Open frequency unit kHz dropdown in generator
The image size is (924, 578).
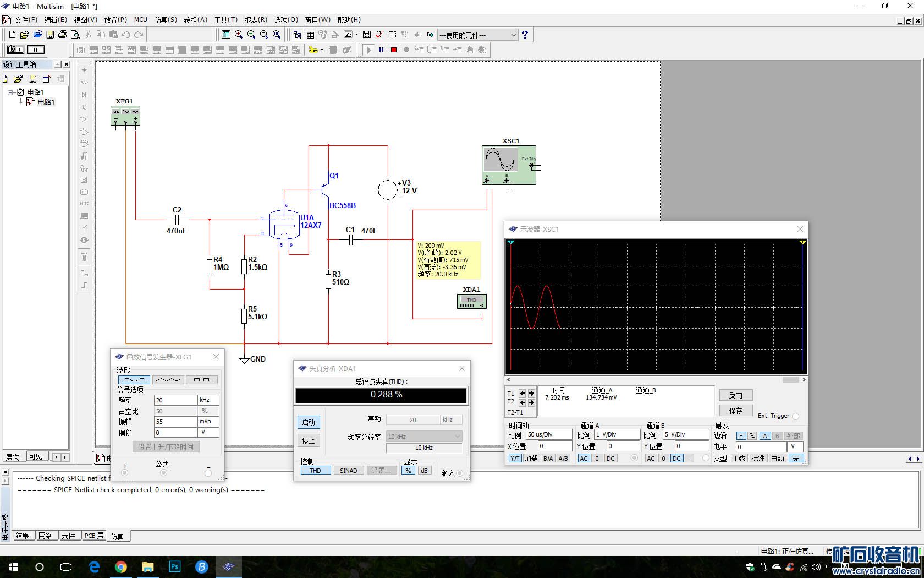(x=208, y=400)
